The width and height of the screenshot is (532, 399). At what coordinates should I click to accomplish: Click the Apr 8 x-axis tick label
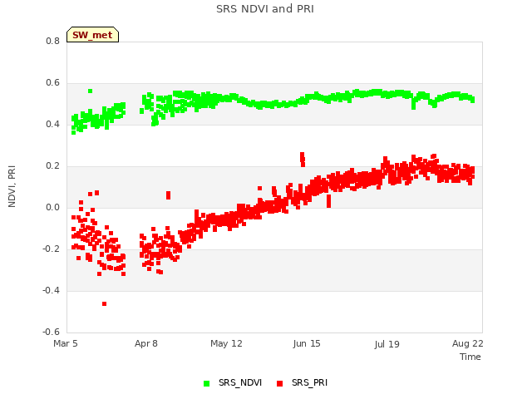146,343
